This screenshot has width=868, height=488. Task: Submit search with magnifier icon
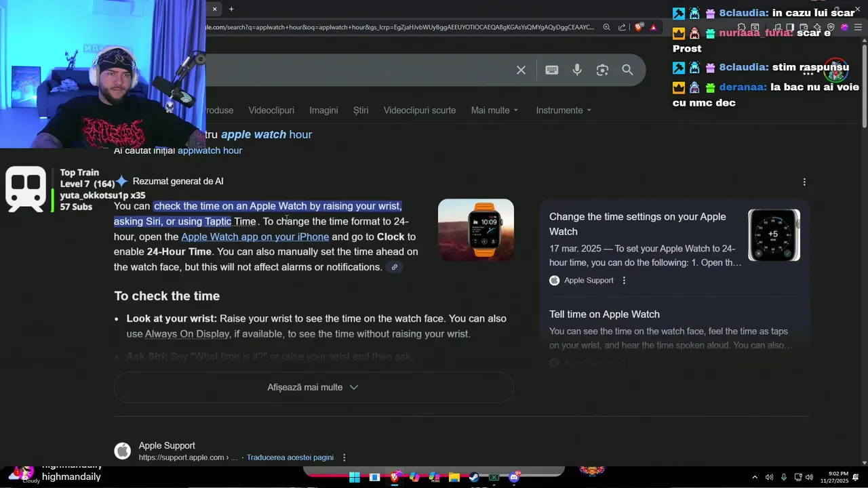coord(627,70)
